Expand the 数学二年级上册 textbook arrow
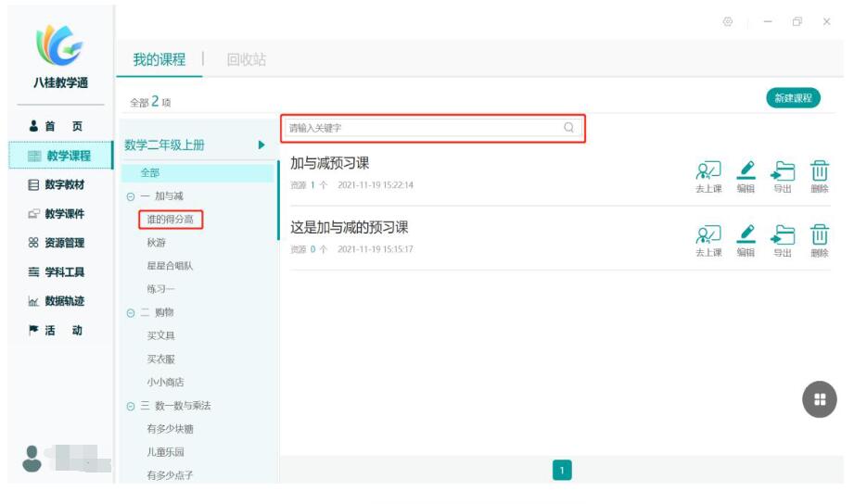Screen dimensions: 854x504 (261, 145)
